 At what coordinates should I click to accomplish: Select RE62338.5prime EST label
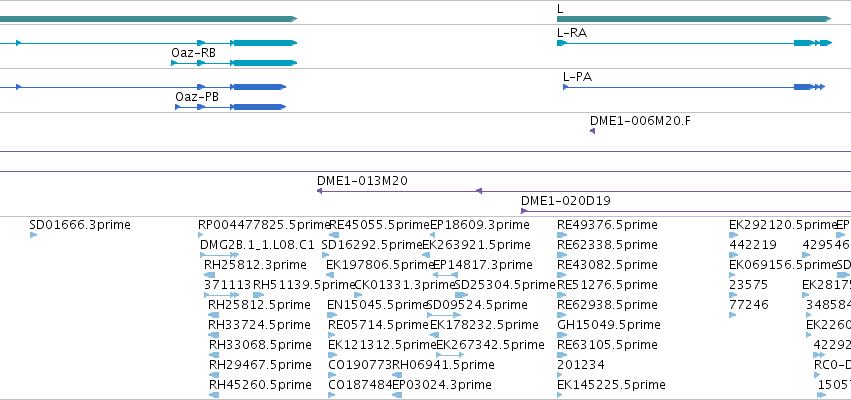[x=607, y=245]
